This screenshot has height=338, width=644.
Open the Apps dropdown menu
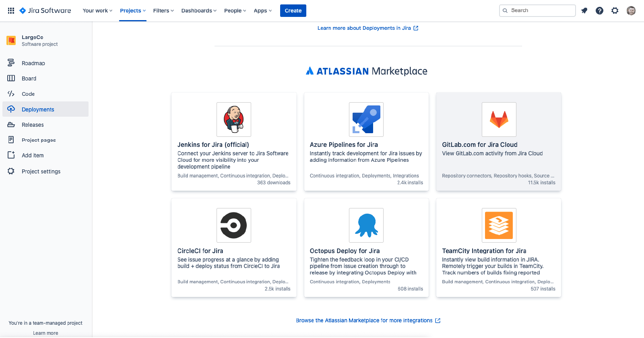pos(263,10)
